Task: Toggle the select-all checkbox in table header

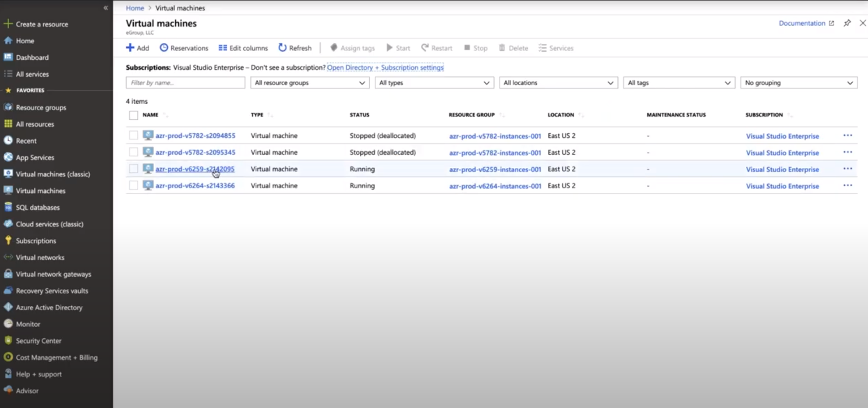Action: click(133, 115)
